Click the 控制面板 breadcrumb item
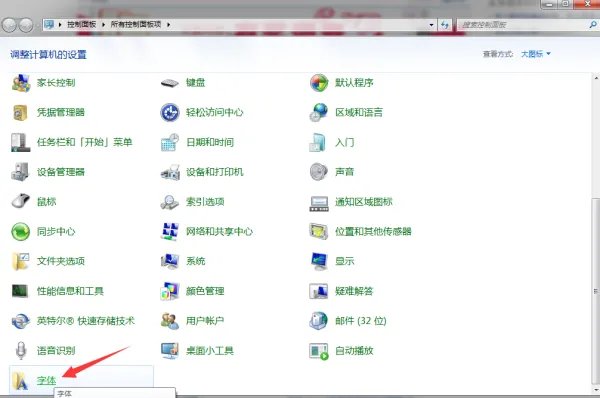 [82, 24]
